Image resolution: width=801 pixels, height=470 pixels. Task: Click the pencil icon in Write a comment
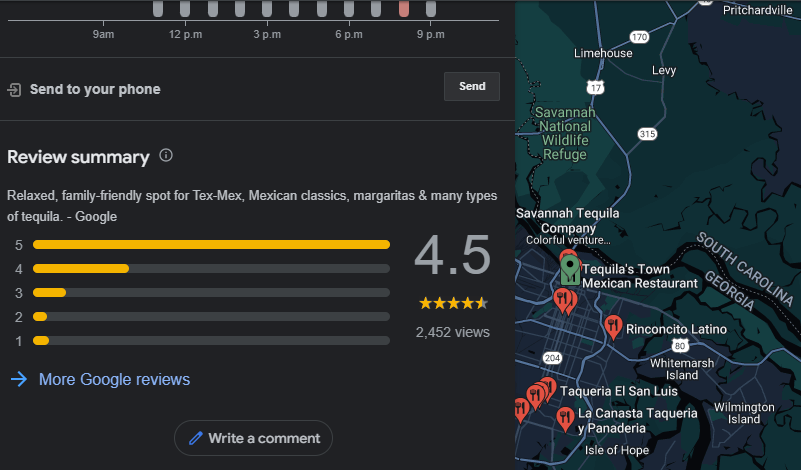[x=196, y=438]
